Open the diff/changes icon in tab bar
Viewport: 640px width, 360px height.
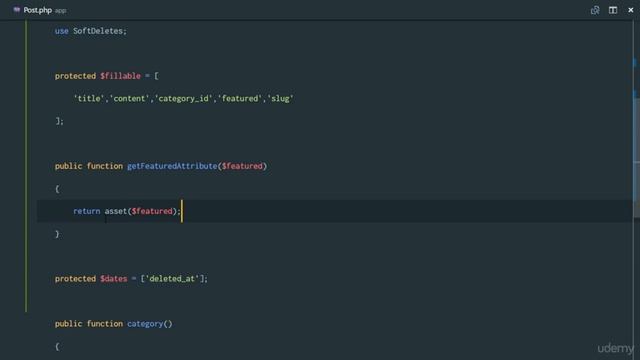[x=595, y=10]
